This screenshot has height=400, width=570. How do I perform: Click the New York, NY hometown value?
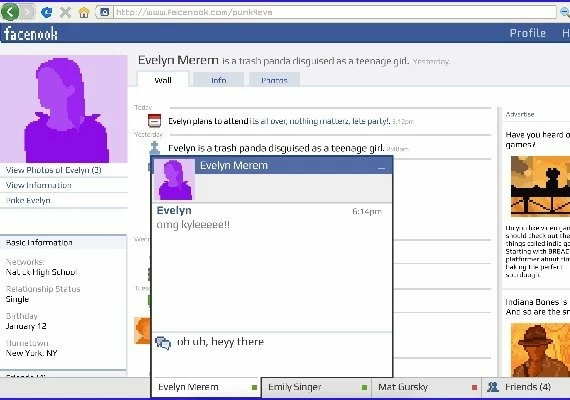[32, 353]
